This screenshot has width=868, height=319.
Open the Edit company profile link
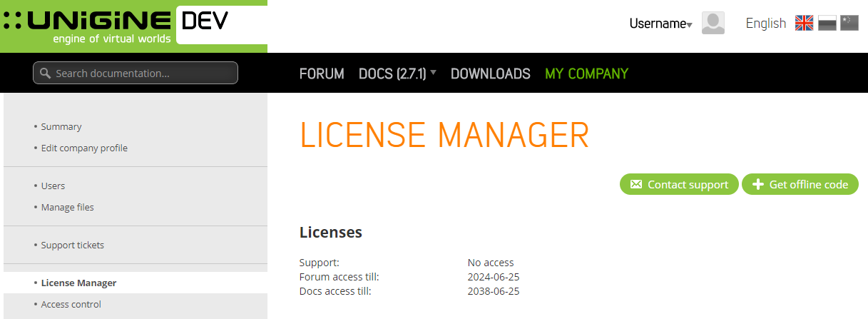pos(84,148)
